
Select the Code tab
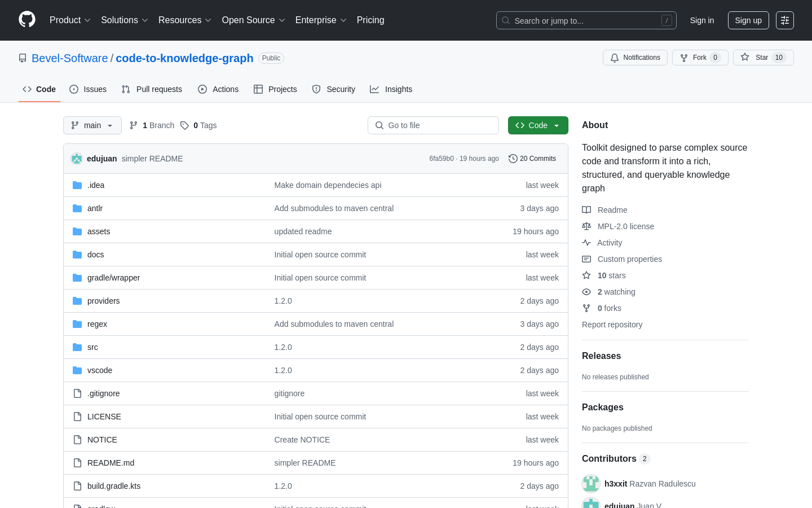click(x=39, y=89)
